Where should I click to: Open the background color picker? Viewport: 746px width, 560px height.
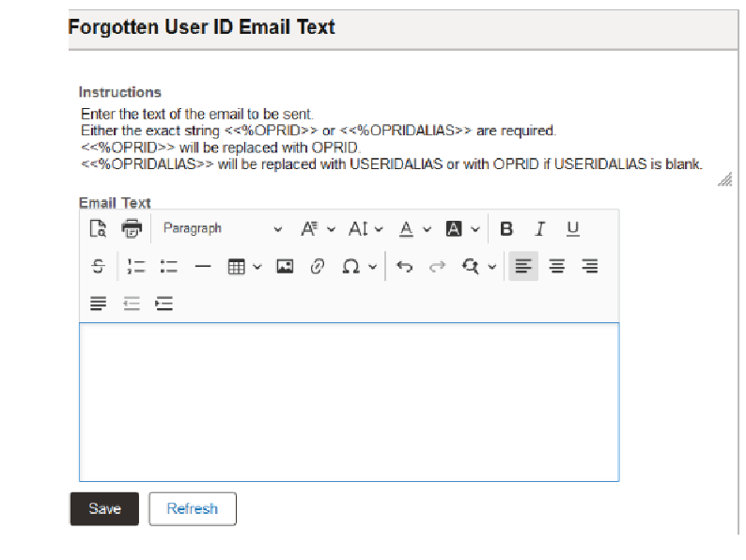[462, 229]
